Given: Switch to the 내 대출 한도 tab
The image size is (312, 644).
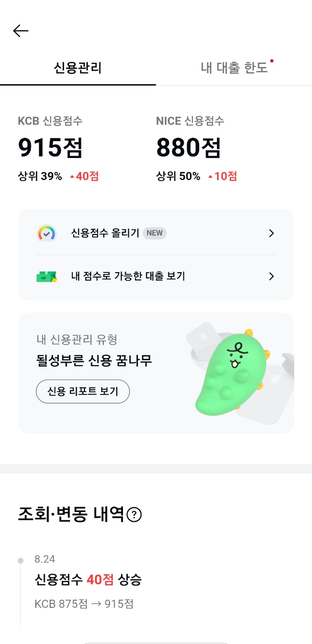Looking at the screenshot, I should 234,67.
